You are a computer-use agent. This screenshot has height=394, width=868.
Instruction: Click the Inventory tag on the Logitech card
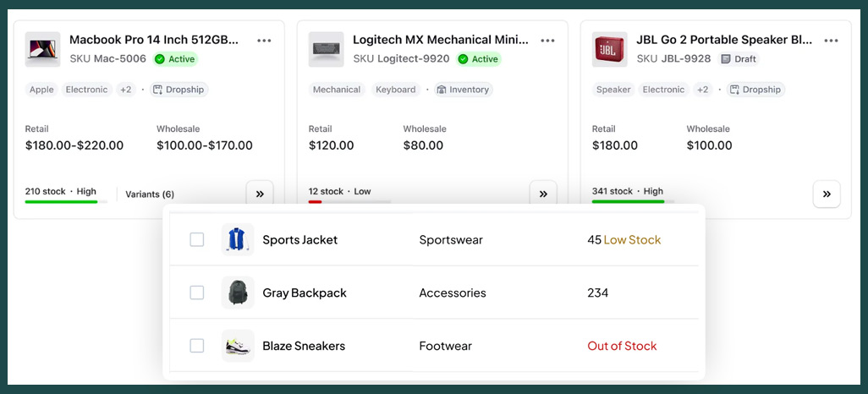tap(464, 90)
